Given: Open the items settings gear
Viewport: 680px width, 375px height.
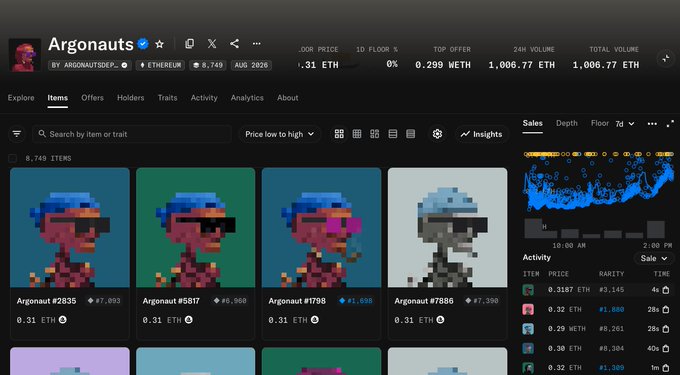Looking at the screenshot, I should pos(437,134).
